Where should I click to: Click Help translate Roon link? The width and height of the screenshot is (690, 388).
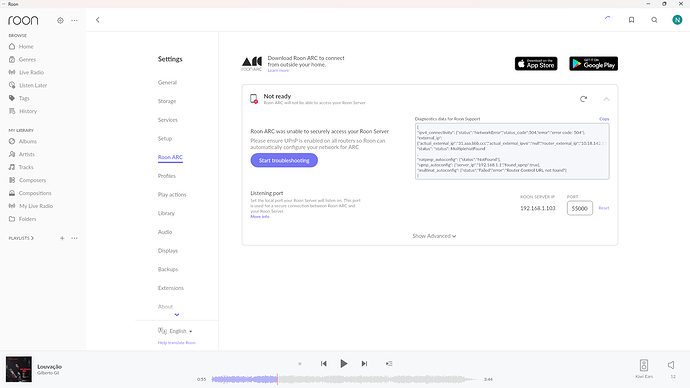(176, 343)
